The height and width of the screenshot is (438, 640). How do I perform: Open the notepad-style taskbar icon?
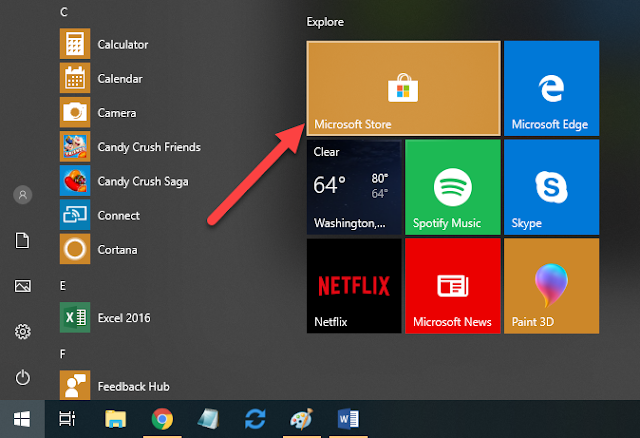click(x=209, y=419)
